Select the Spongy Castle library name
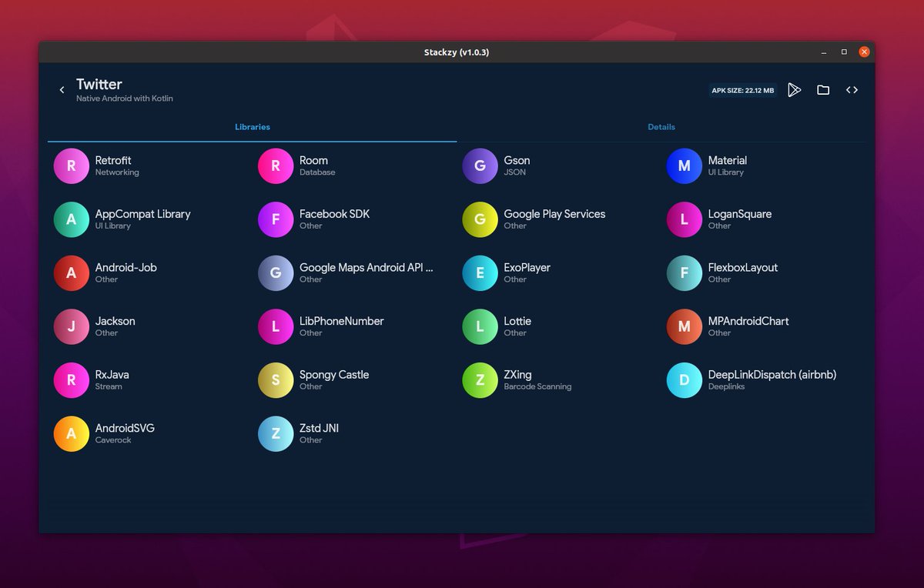The width and height of the screenshot is (924, 588). 334,375
